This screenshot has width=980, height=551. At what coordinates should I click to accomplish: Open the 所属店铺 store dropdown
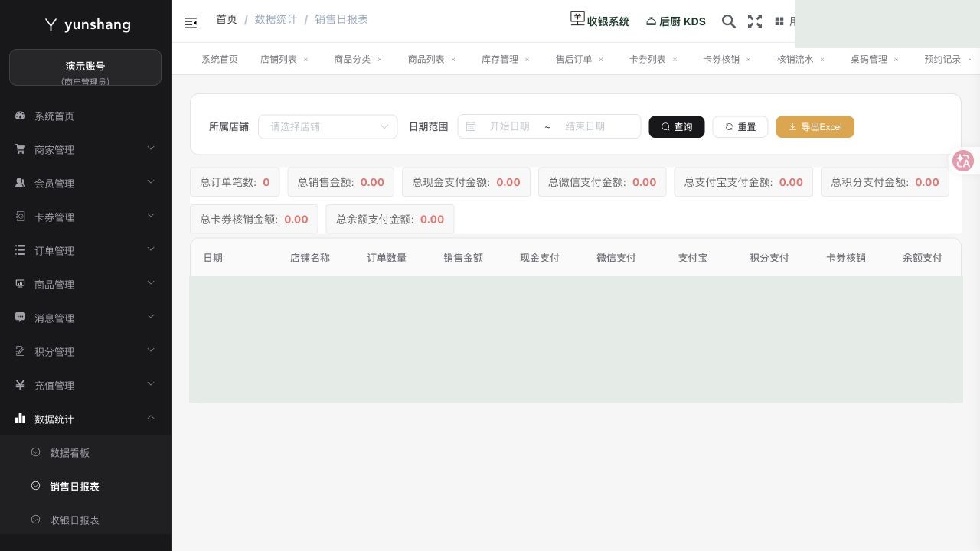click(x=328, y=126)
